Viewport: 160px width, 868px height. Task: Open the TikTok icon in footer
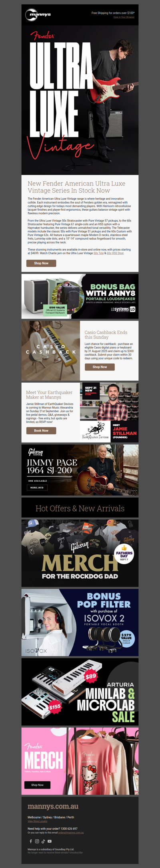(x=43, y=841)
